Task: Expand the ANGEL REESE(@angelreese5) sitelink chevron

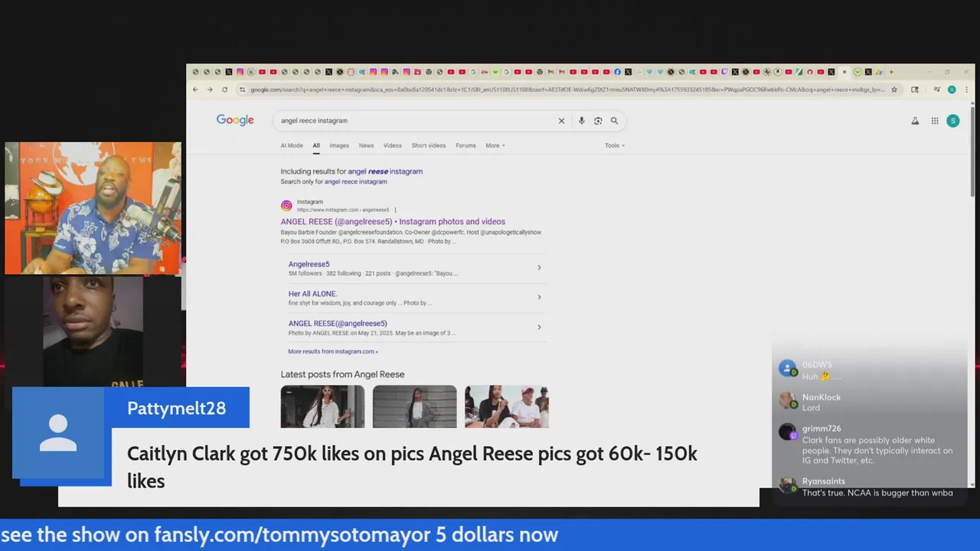Action: coord(539,327)
